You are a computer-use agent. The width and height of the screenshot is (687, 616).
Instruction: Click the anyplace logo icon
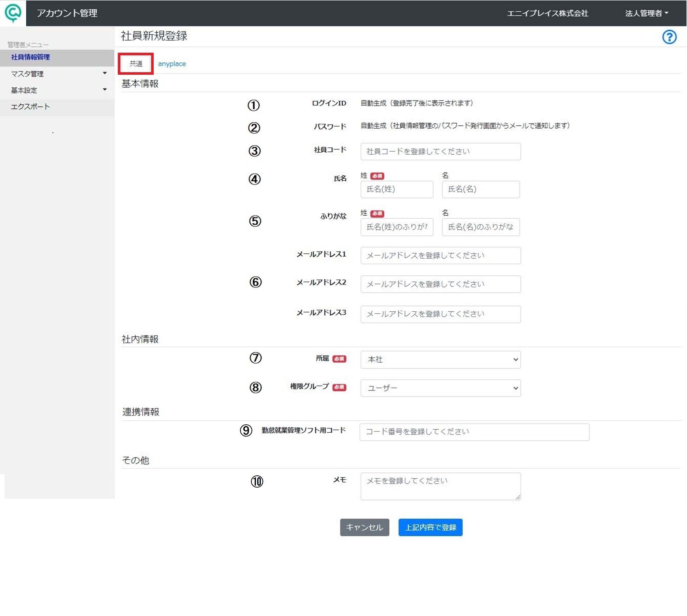click(x=13, y=13)
